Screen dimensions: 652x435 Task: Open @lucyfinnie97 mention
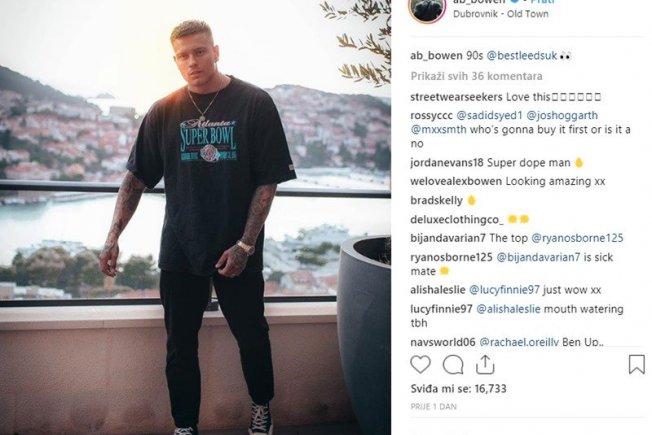[504, 290]
